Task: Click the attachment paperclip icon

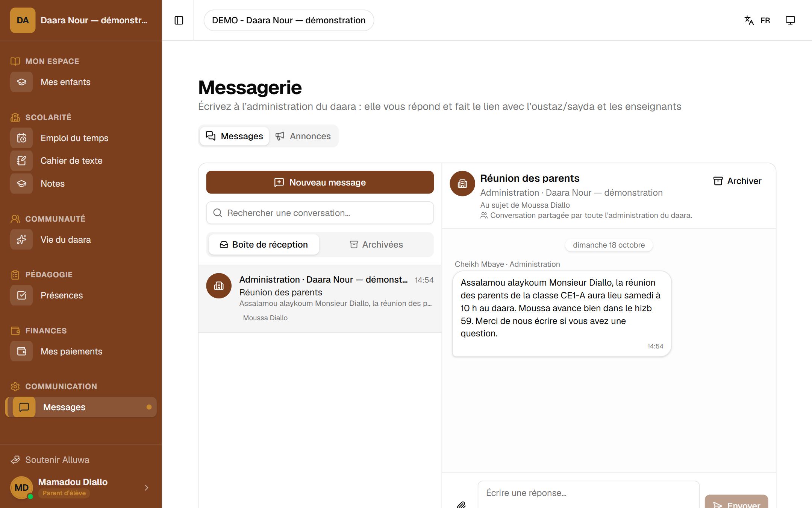Action: pos(461,505)
